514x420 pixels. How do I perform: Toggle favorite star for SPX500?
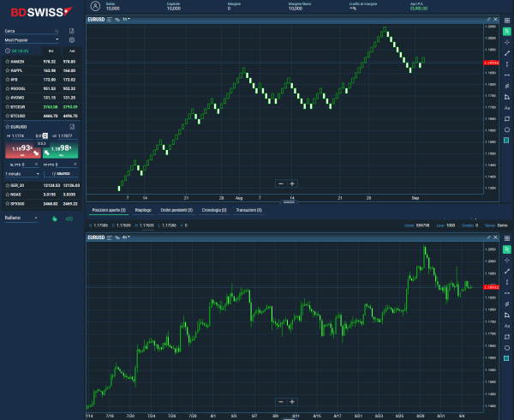coord(7,204)
